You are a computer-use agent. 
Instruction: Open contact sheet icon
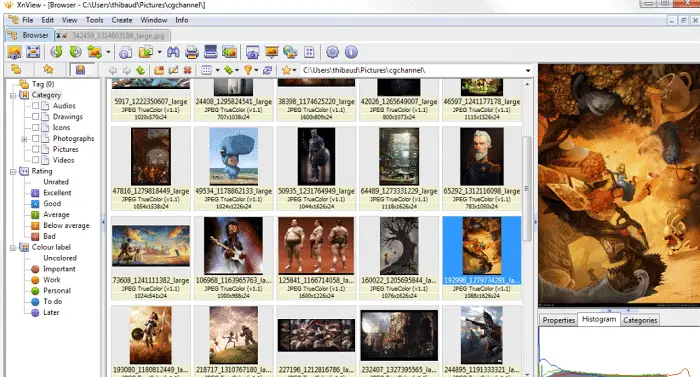309,52
